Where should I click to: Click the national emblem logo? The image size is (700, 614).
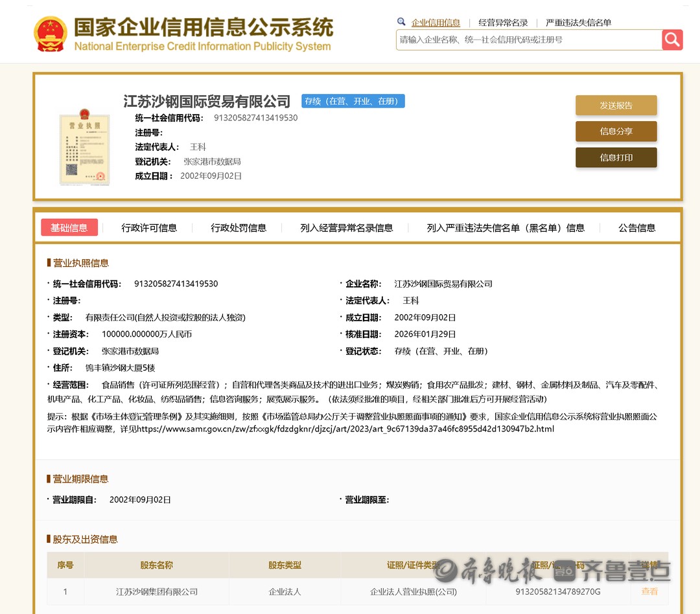click(x=51, y=34)
